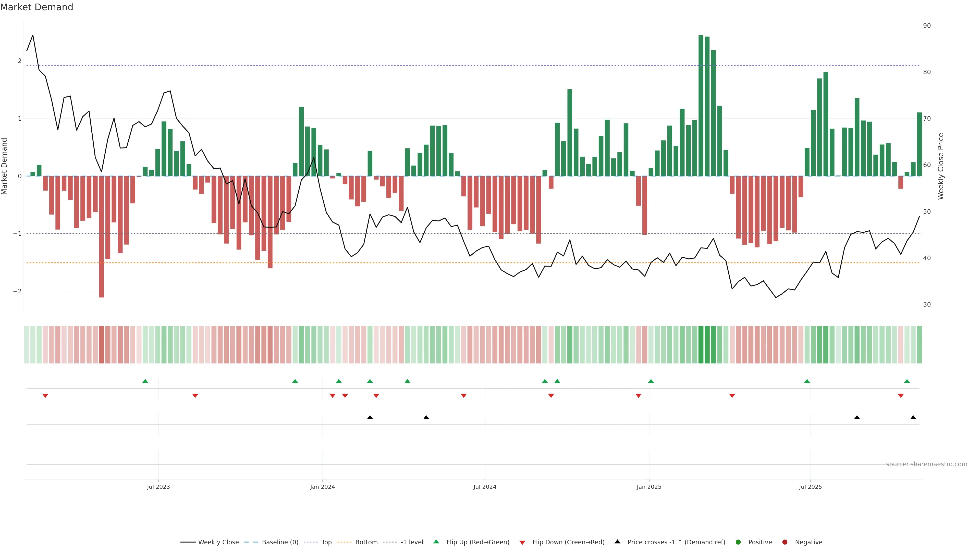Hide the Top dotted line series
The height and width of the screenshot is (551, 980).
click(326, 542)
